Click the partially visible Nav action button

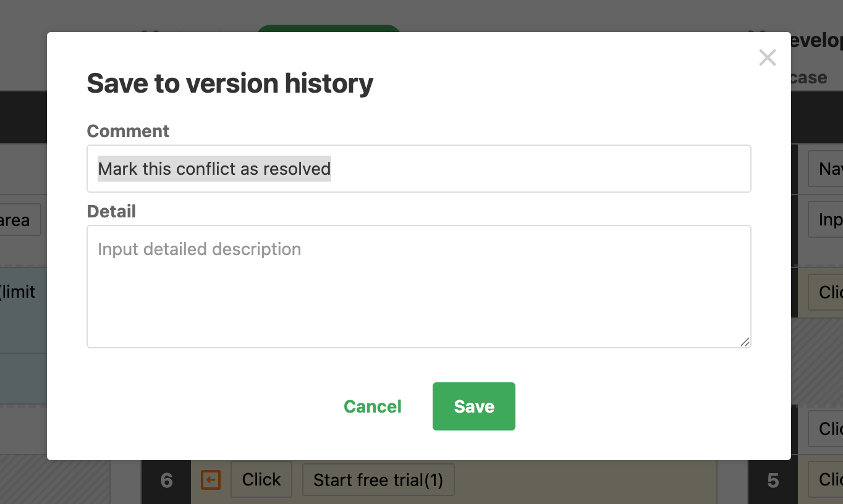coord(826,169)
